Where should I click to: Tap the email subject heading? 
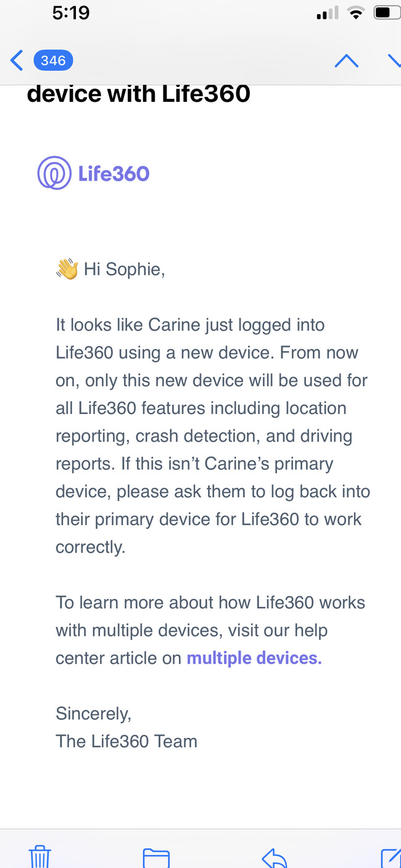tap(139, 94)
